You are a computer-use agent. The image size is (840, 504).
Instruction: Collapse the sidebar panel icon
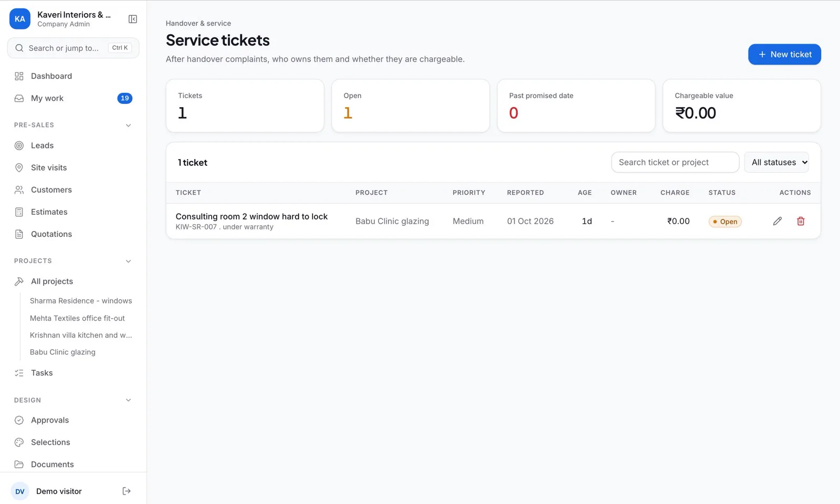[x=133, y=19]
